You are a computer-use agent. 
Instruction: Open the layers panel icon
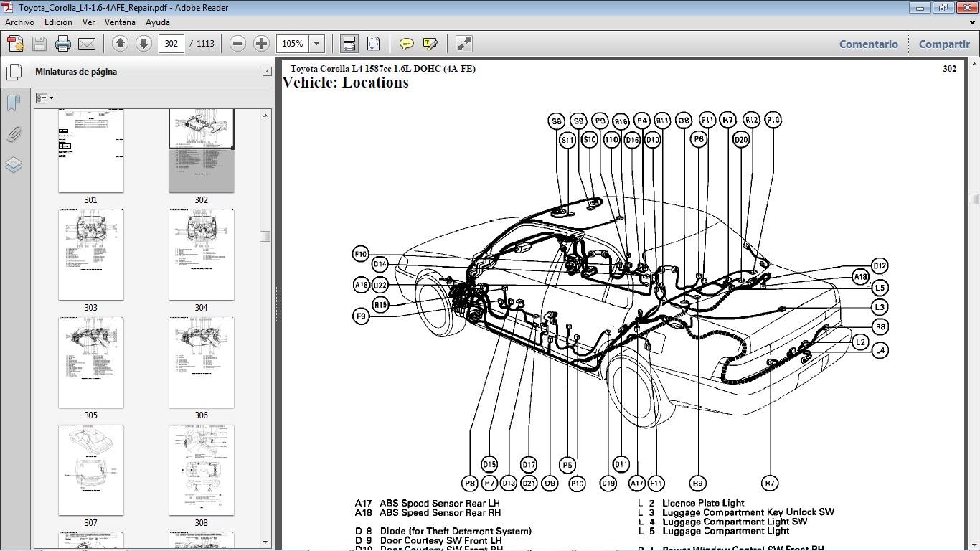pyautogui.click(x=14, y=165)
